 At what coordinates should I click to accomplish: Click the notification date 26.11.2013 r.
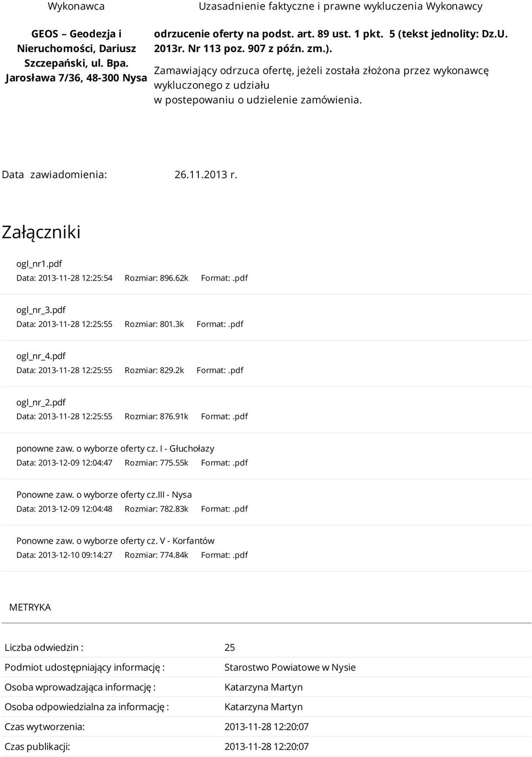click(206, 175)
